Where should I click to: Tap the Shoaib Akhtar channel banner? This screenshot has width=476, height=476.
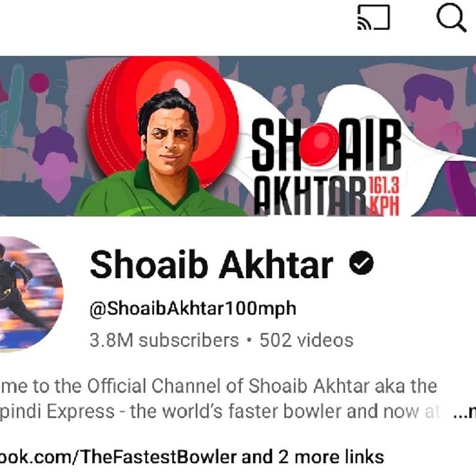coord(238,136)
